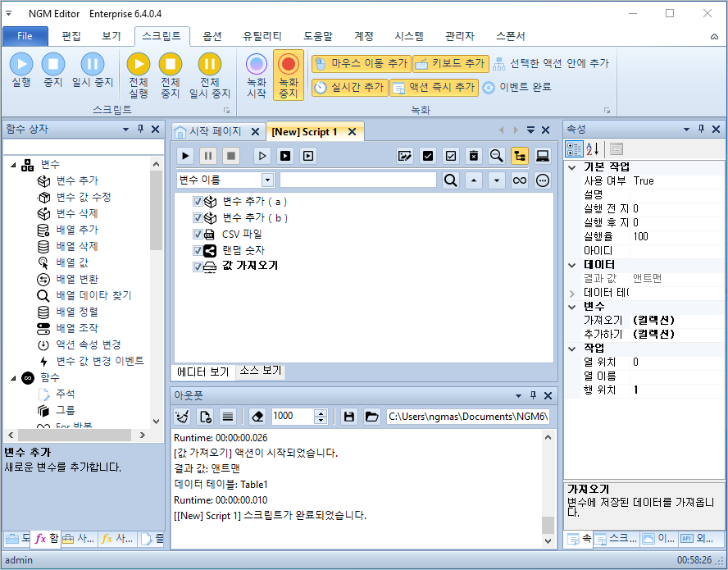Click the search magnifier next to variable field
728x570 pixels.
(450, 180)
